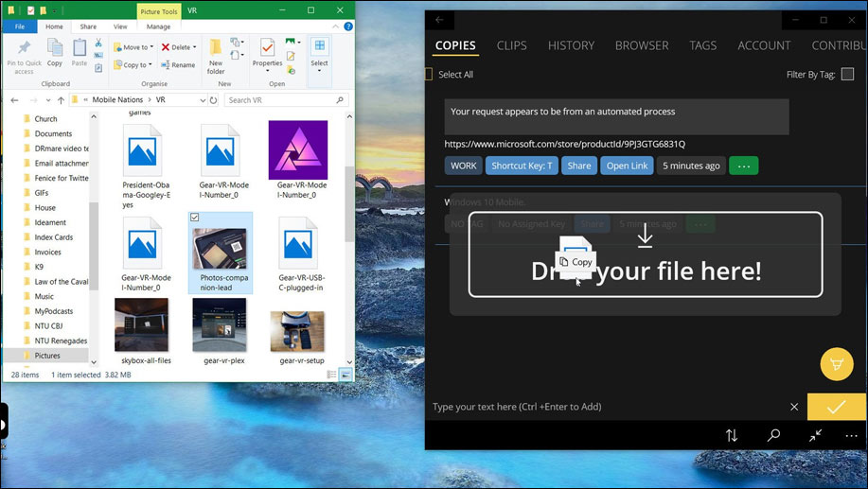Click the WORK tag button
This screenshot has width=868, height=489.
point(463,166)
